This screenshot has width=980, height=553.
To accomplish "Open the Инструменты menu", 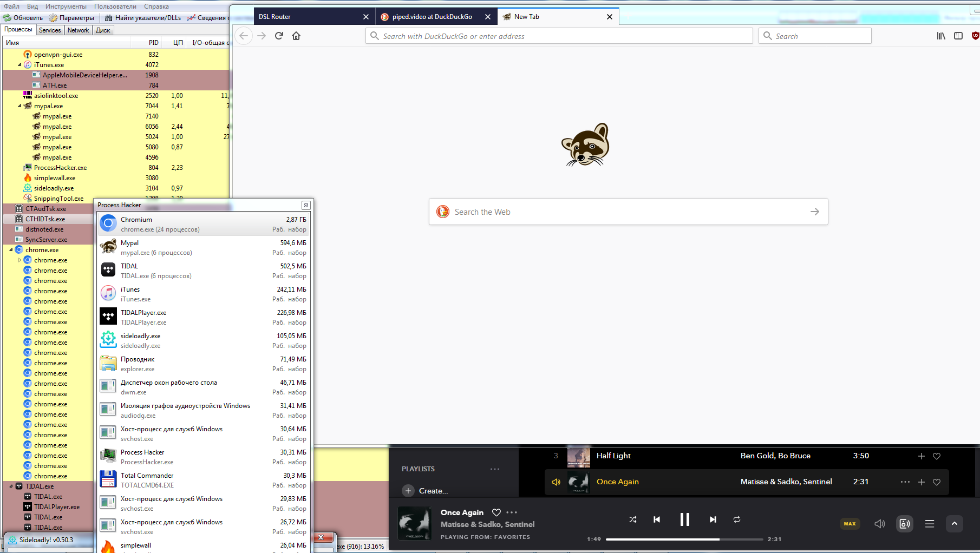I will pos(66,6).
